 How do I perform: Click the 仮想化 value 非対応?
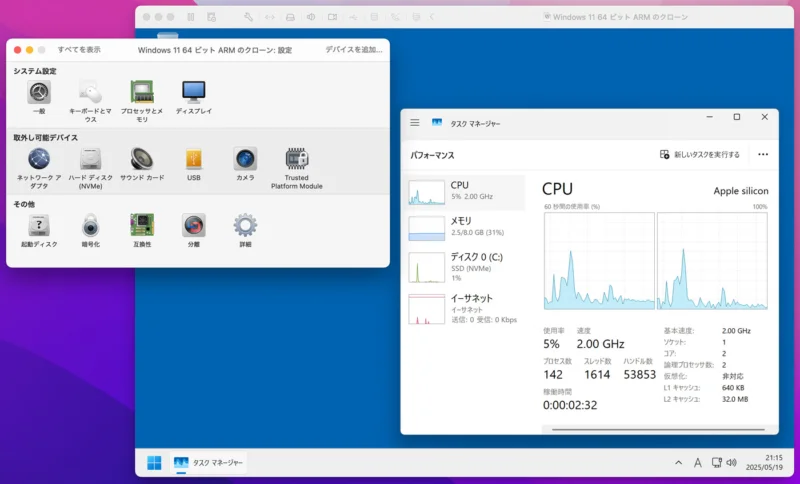[731, 376]
